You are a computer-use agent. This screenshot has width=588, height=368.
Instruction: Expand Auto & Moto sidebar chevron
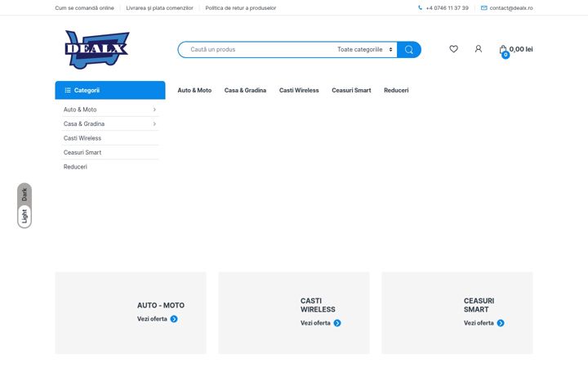[x=154, y=110]
